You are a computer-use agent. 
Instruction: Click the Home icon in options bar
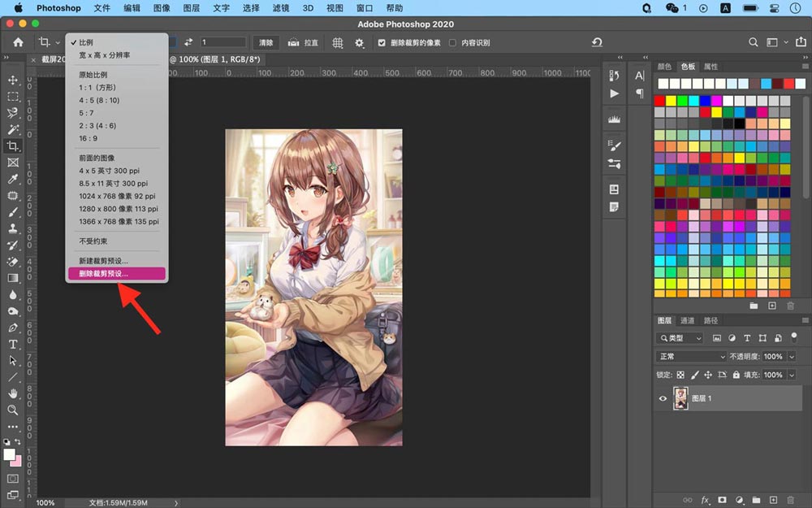coord(18,42)
